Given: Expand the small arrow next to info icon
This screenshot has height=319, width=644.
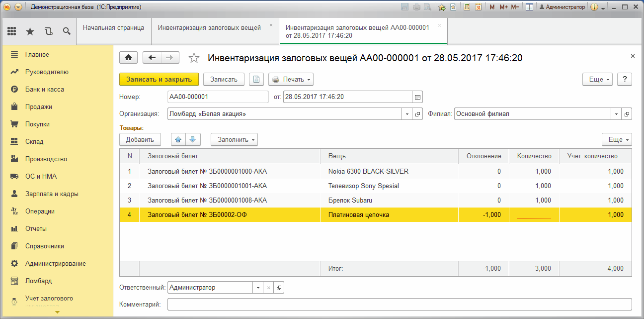Looking at the screenshot, I should point(603,7).
